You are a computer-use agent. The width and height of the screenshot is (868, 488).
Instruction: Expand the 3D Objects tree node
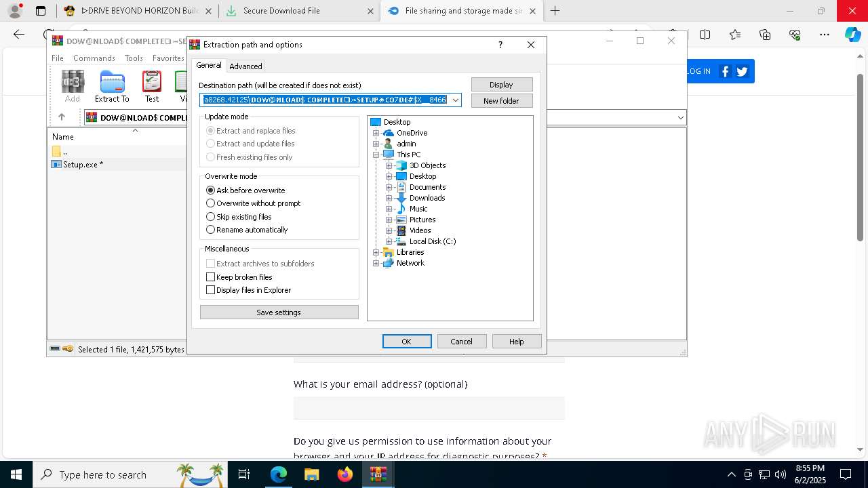coord(389,165)
